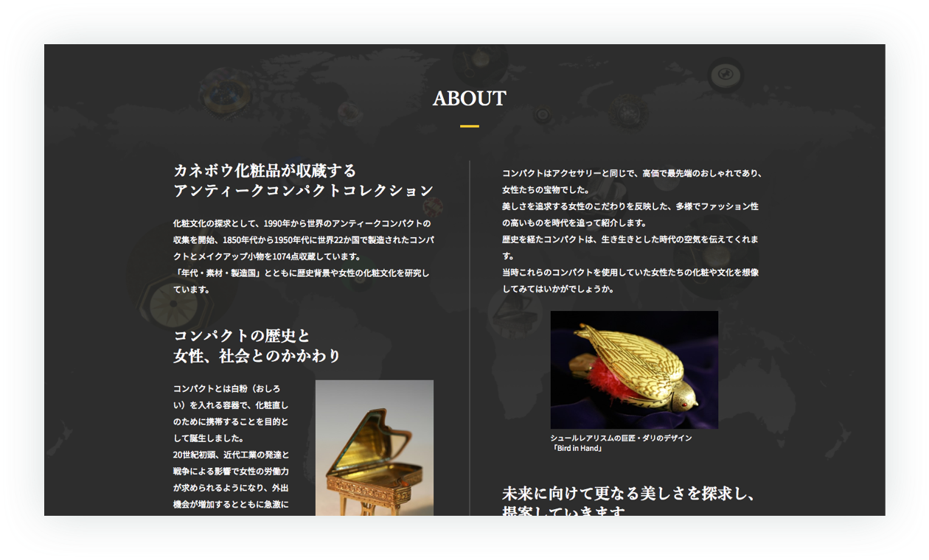Image resolution: width=929 pixels, height=560 pixels.
Task: Click line starting 機会が増加するとともに
Action: click(231, 505)
